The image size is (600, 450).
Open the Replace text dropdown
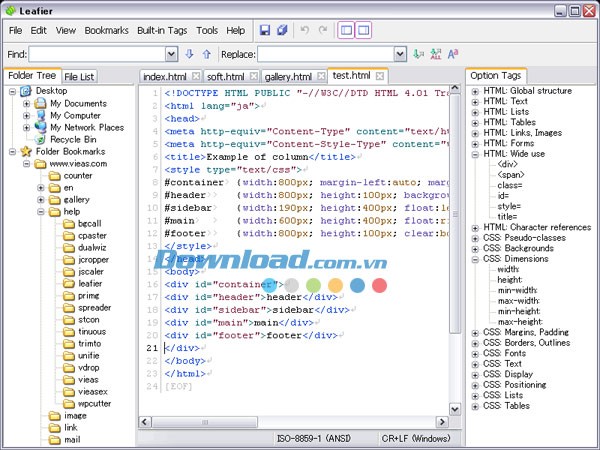click(400, 54)
